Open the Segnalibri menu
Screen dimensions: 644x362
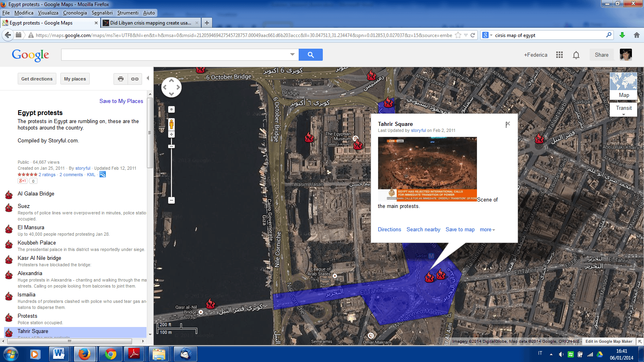coord(102,13)
